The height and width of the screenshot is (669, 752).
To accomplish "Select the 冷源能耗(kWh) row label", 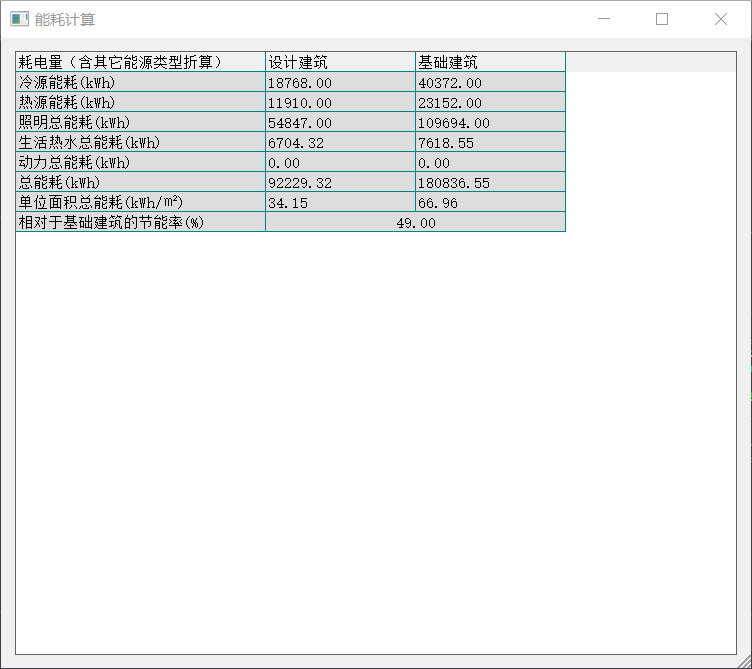I will [x=140, y=82].
